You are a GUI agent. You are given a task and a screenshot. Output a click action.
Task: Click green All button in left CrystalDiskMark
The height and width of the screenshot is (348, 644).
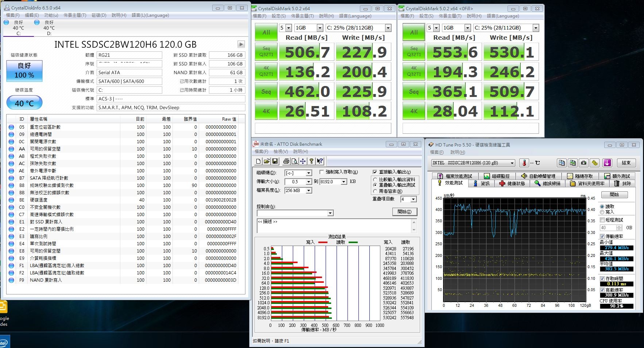click(266, 32)
